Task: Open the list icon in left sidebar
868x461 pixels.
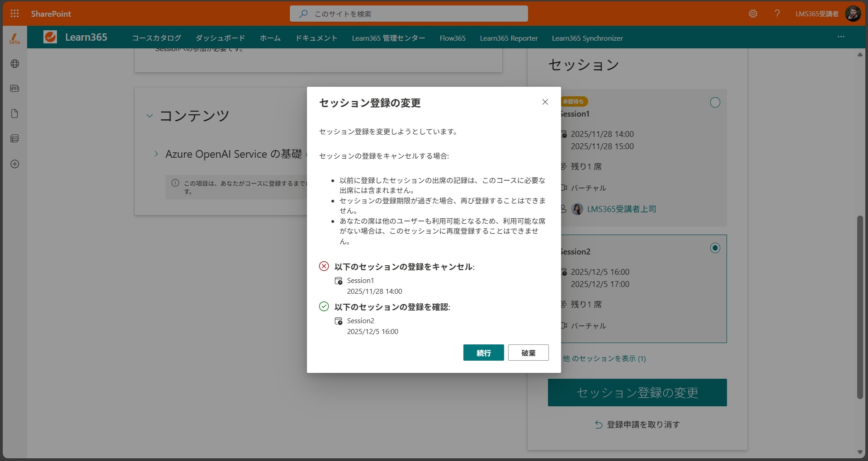Action: coord(14,139)
